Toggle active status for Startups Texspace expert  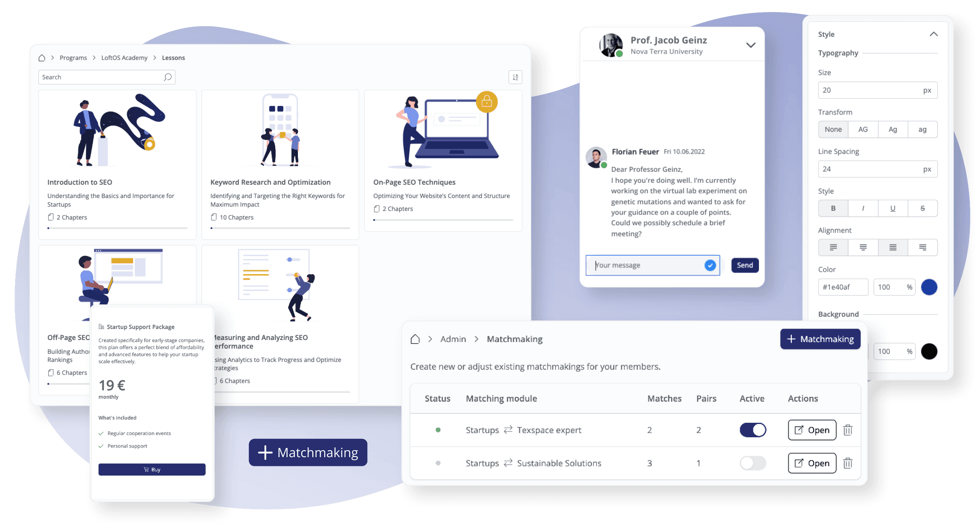[753, 430]
